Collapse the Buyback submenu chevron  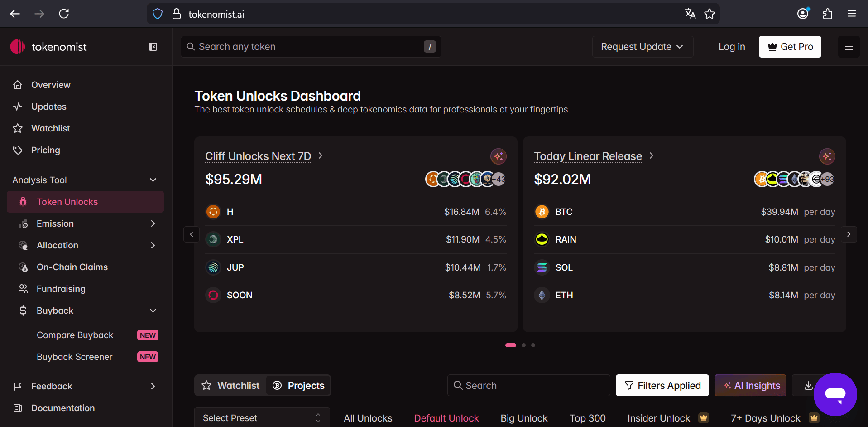[x=153, y=311]
